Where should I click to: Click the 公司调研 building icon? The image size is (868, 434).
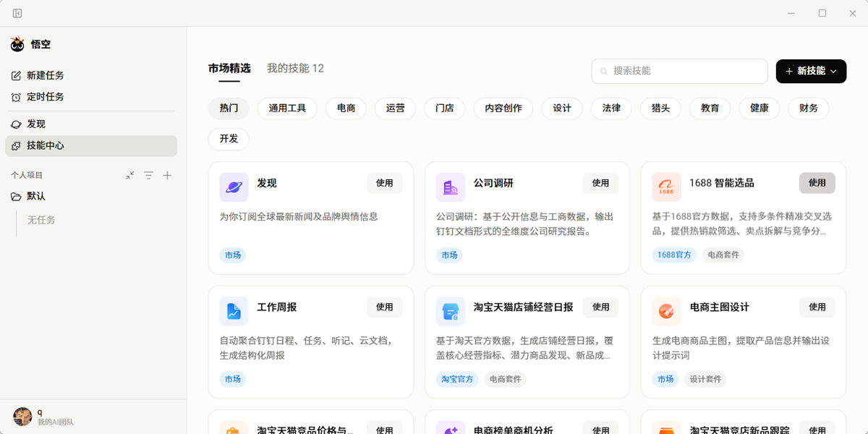click(451, 187)
